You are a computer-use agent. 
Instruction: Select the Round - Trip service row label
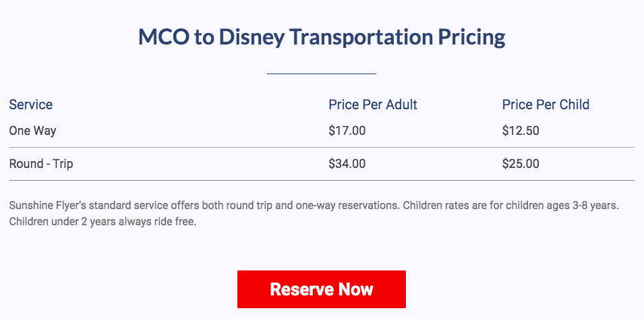tap(40, 164)
